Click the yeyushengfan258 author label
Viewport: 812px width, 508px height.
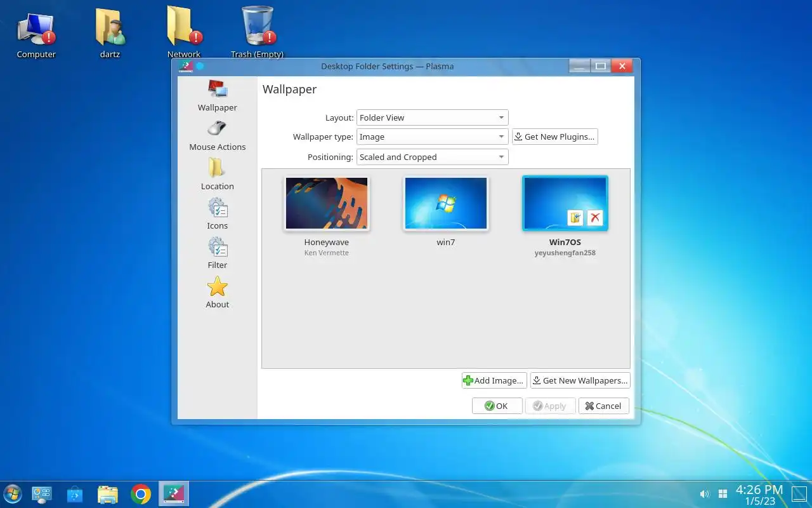point(565,253)
